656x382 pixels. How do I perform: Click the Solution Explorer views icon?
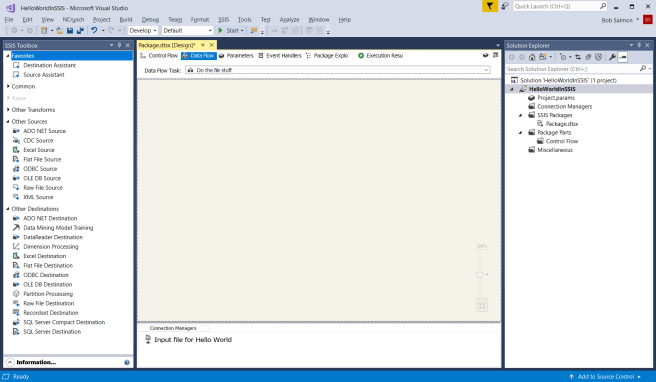[543, 57]
